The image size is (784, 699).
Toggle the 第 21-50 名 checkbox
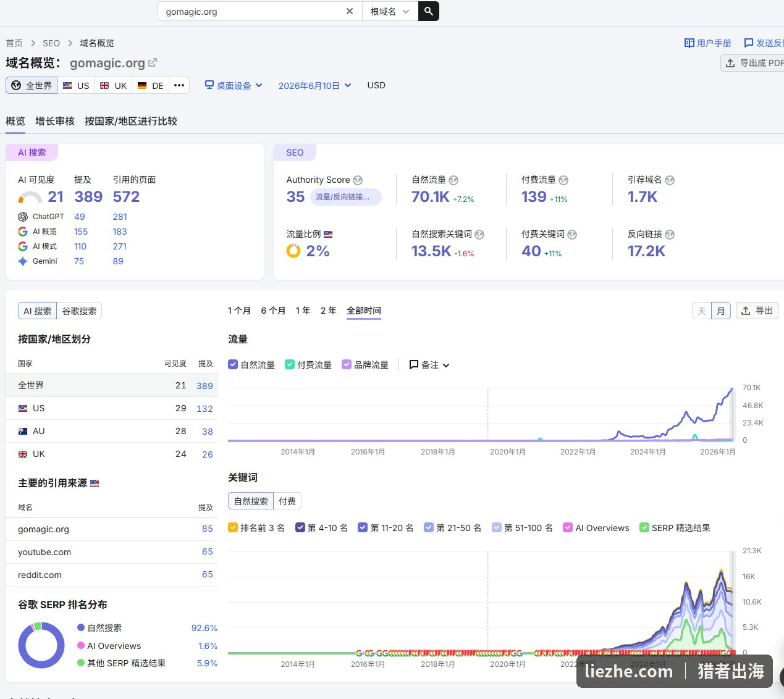(429, 527)
